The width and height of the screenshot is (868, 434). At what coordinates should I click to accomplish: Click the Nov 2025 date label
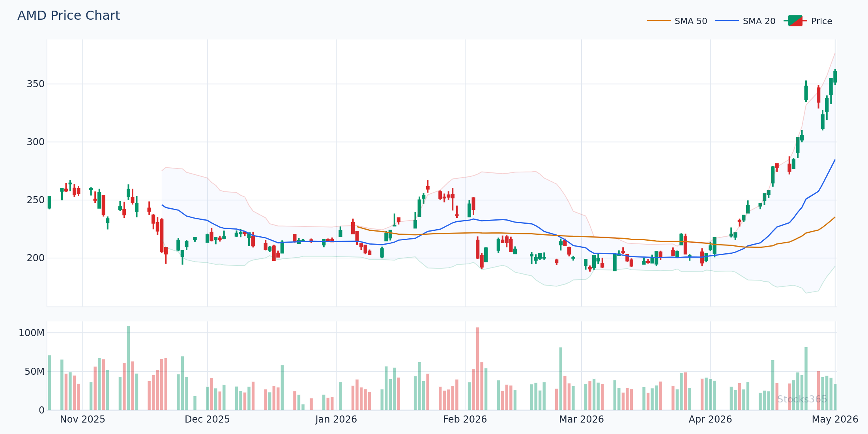(x=82, y=419)
